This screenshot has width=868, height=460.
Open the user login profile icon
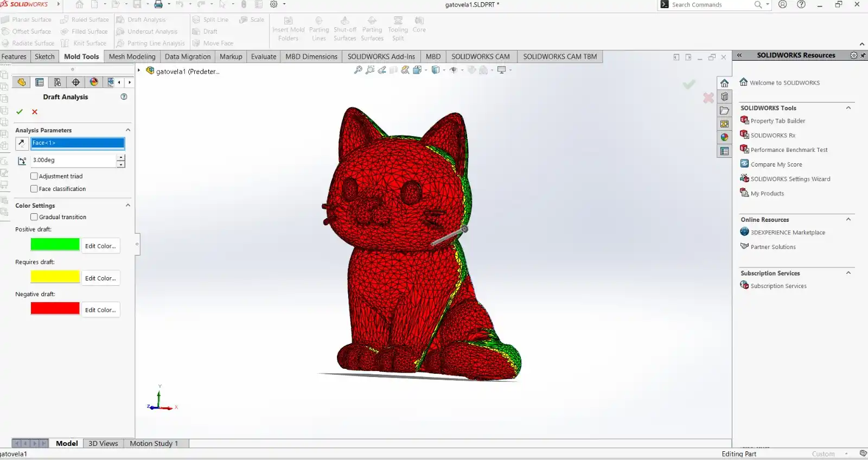click(782, 4)
